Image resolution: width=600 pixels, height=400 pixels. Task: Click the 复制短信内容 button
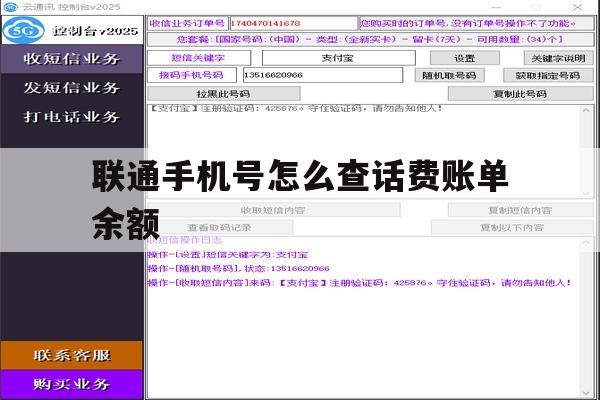point(520,210)
